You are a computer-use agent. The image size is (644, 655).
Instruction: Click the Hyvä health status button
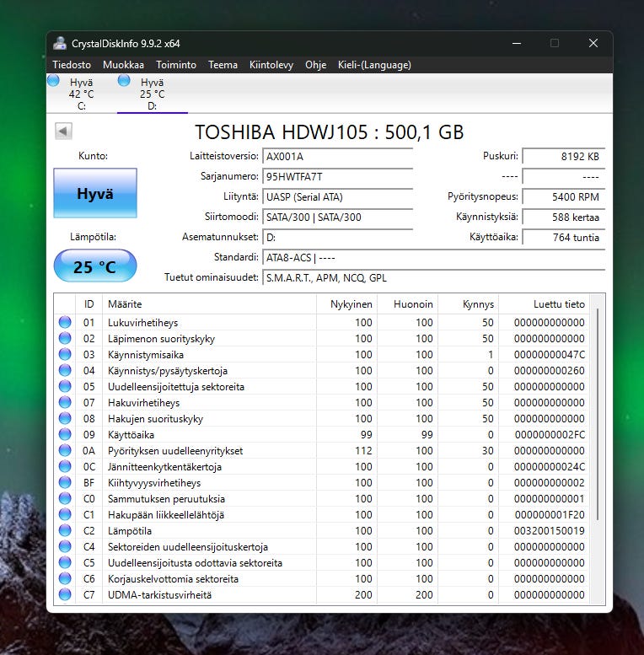click(95, 193)
